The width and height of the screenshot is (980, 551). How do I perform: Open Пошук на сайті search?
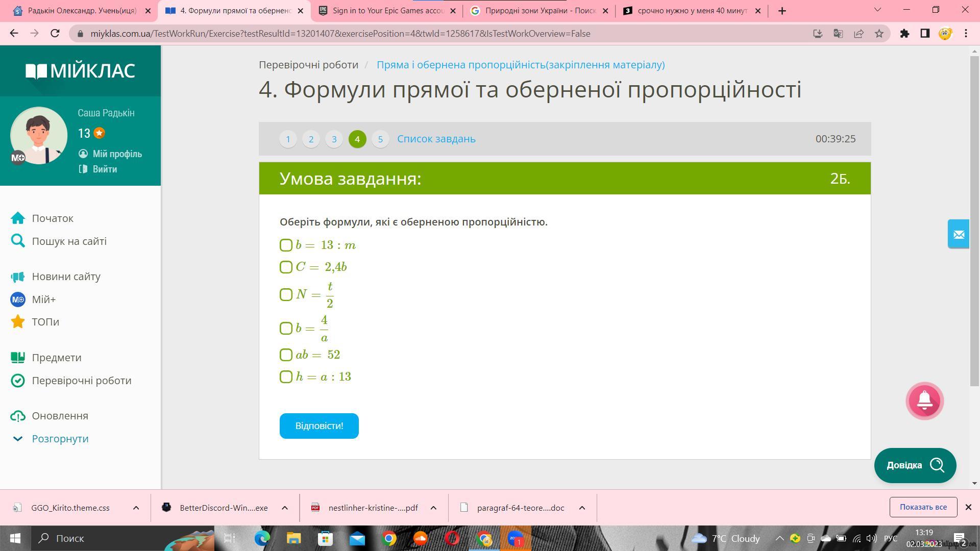tap(69, 241)
